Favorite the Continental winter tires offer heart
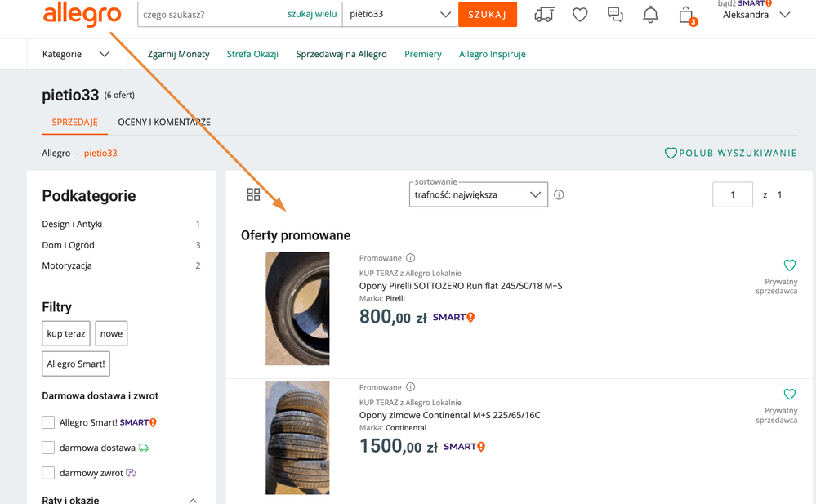Screen dimensions: 816x504 (x=790, y=395)
